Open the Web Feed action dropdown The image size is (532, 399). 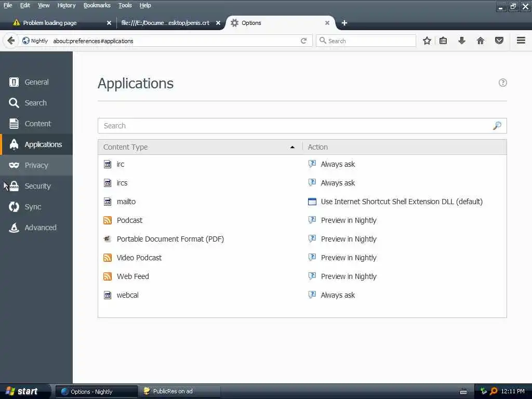click(404, 276)
